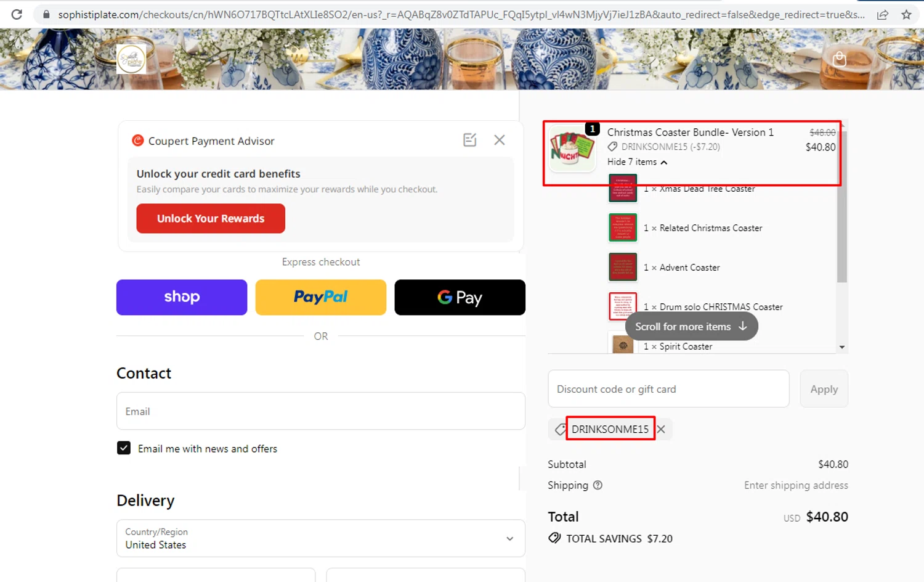This screenshot has height=582, width=924.
Task: Open the Country/Region dropdown
Action: [x=321, y=538]
